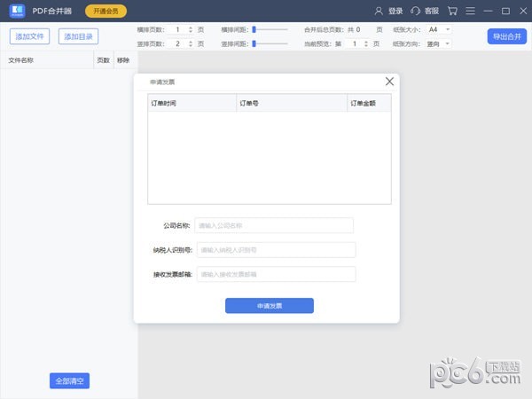Screen dimensions: 532x399
Task: Open the hamburger menu icon
Action: pyautogui.click(x=470, y=12)
